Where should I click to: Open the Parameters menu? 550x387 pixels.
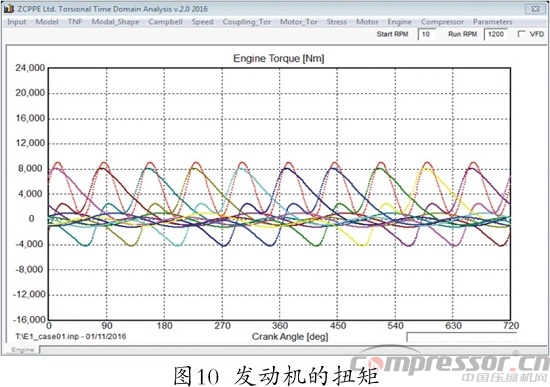(492, 22)
